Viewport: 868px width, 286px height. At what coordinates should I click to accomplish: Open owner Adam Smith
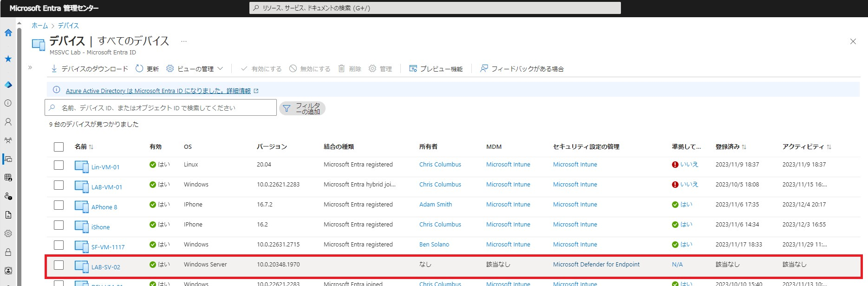[436, 204]
